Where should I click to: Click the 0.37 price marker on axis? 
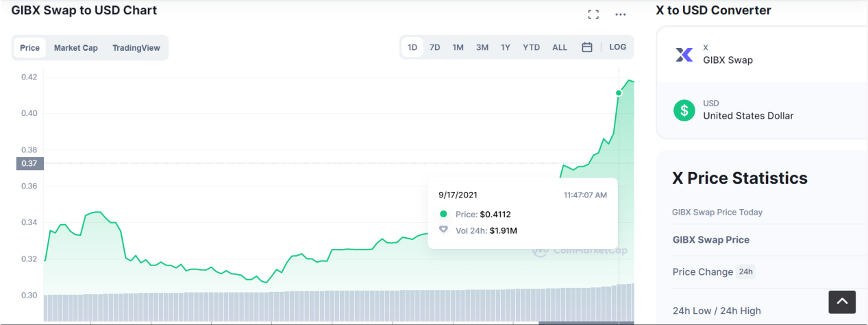pyautogui.click(x=29, y=163)
